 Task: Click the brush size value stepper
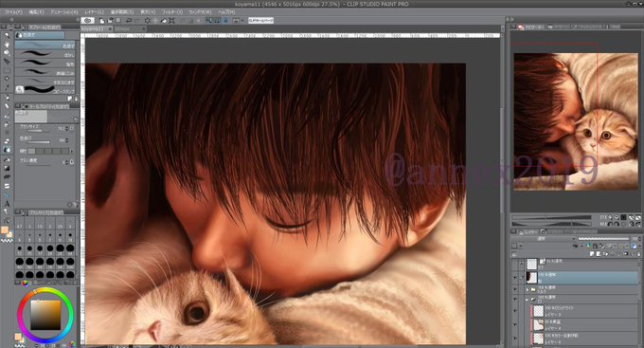pos(67,129)
